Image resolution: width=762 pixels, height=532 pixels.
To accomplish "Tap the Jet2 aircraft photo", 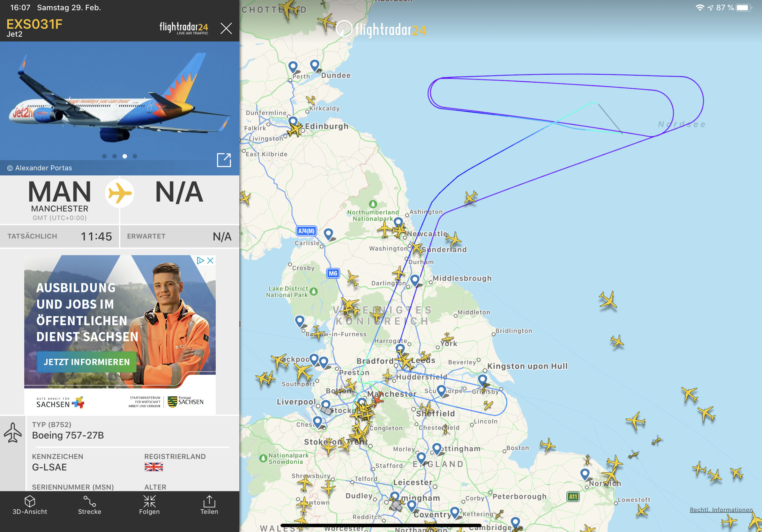I will tap(119, 101).
